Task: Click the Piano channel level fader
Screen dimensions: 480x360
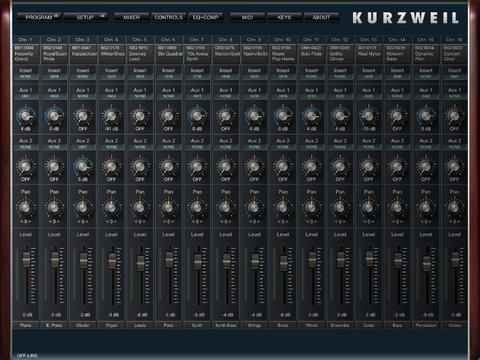Action: (26, 259)
